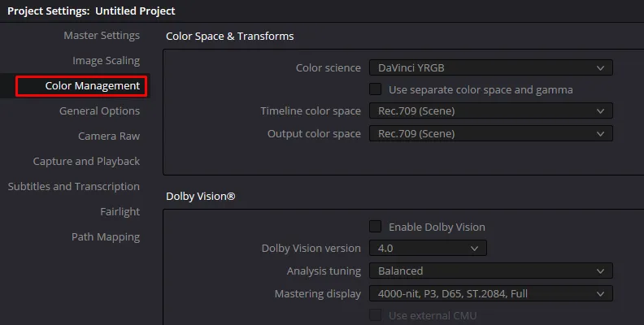Screen dimensions: 644x325
Task: Open Output color space dropdown
Action: (x=490, y=133)
